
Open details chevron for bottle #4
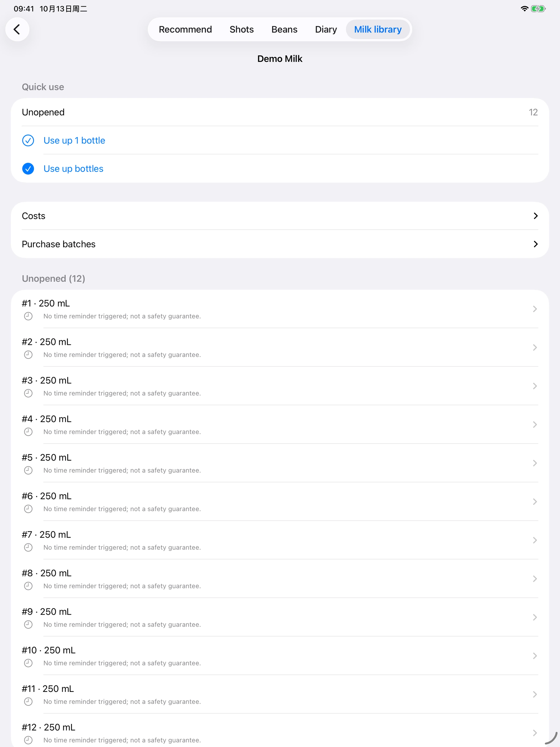coord(535,424)
